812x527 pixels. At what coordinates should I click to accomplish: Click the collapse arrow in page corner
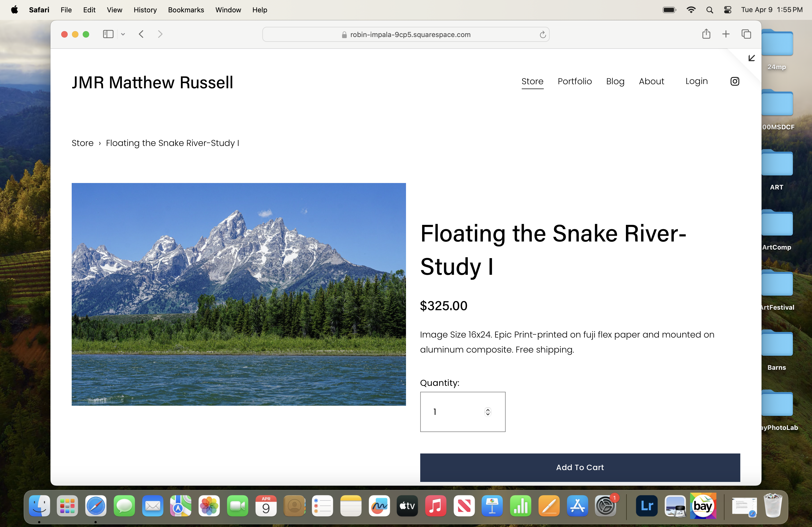[751, 58]
